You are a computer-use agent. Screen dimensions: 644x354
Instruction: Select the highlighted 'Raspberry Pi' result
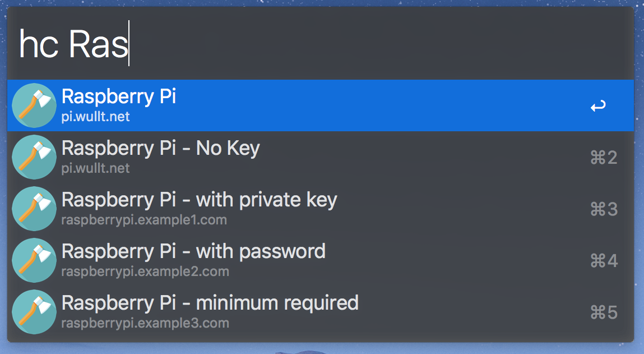click(x=119, y=96)
